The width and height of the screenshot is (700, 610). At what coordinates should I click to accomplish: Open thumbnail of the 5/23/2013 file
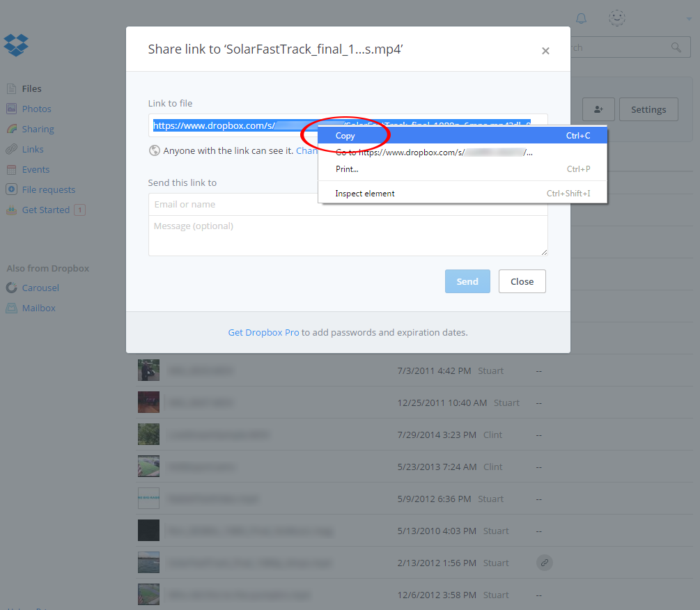pyautogui.click(x=148, y=467)
